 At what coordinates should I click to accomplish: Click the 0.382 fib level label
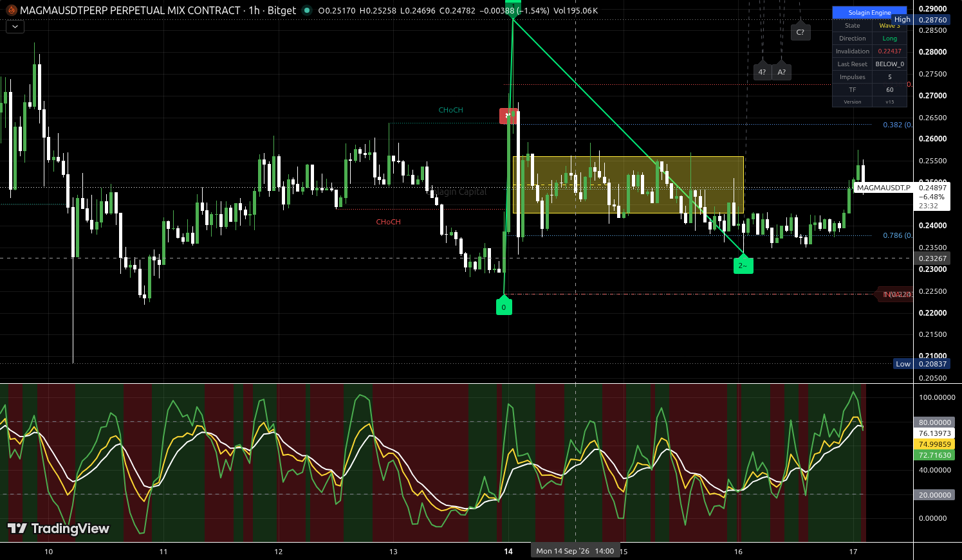(897, 125)
